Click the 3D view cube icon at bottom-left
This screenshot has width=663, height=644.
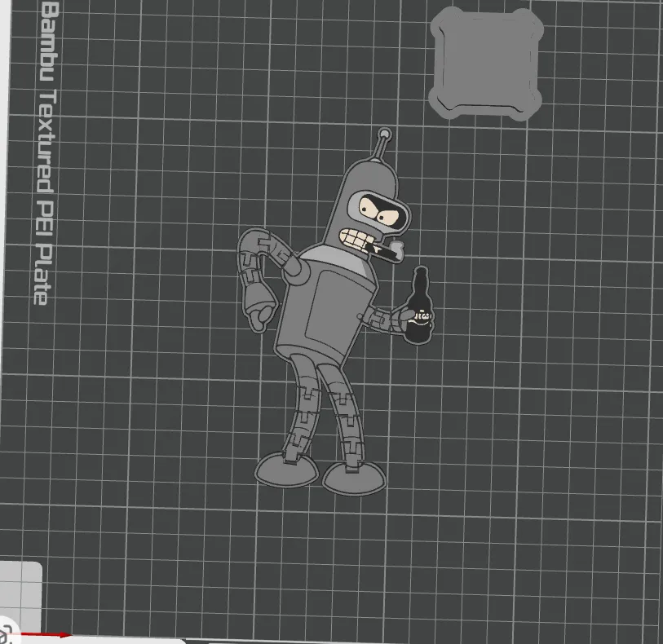tap(5, 635)
